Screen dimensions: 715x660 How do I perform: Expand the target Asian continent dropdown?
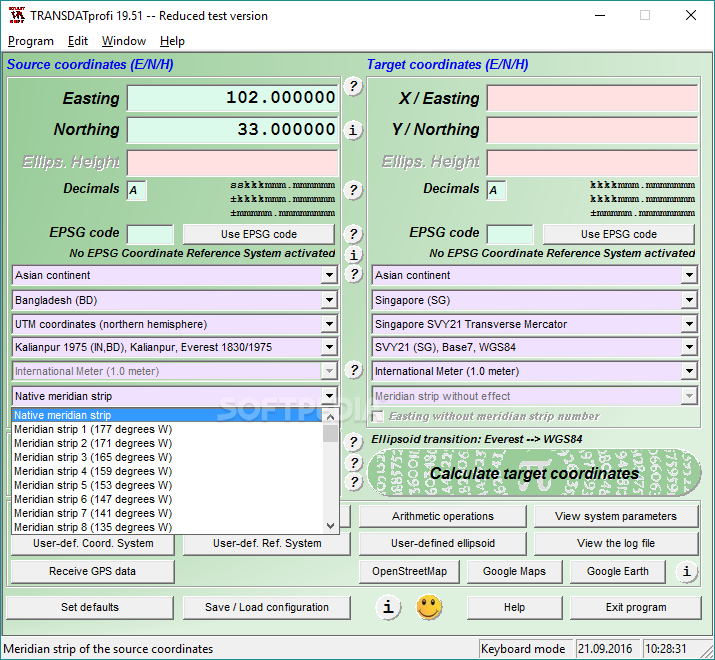pos(689,275)
